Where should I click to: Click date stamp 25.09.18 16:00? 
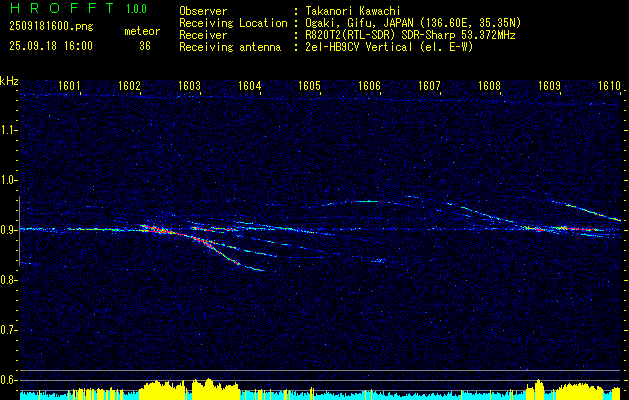(x=51, y=46)
